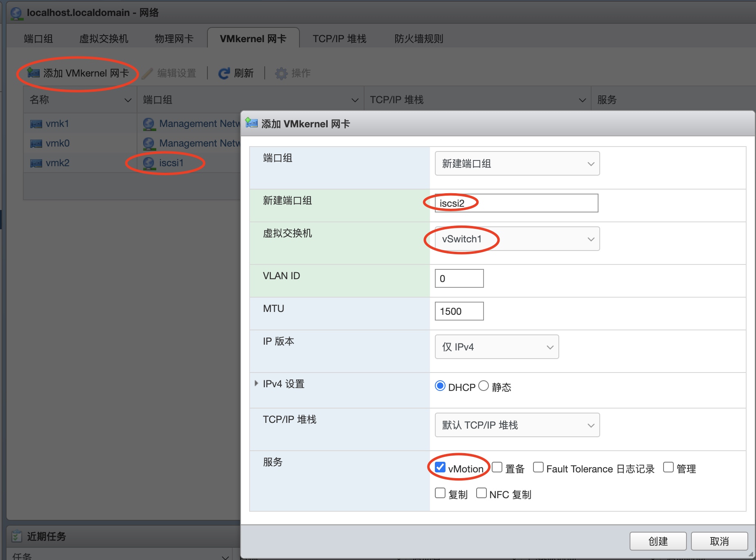
Task: Toggle Fault Tolerance 日志记录 checkbox
Action: tap(538, 467)
